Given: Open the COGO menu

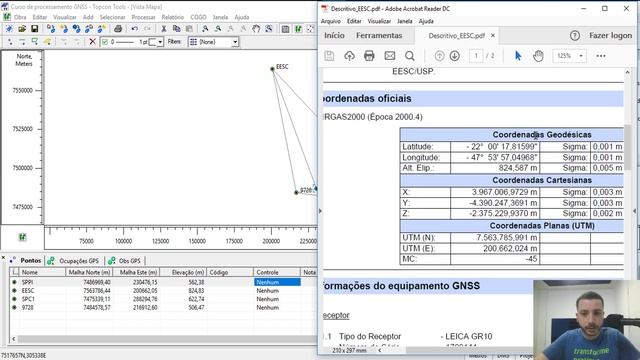Looking at the screenshot, I should pos(198,17).
